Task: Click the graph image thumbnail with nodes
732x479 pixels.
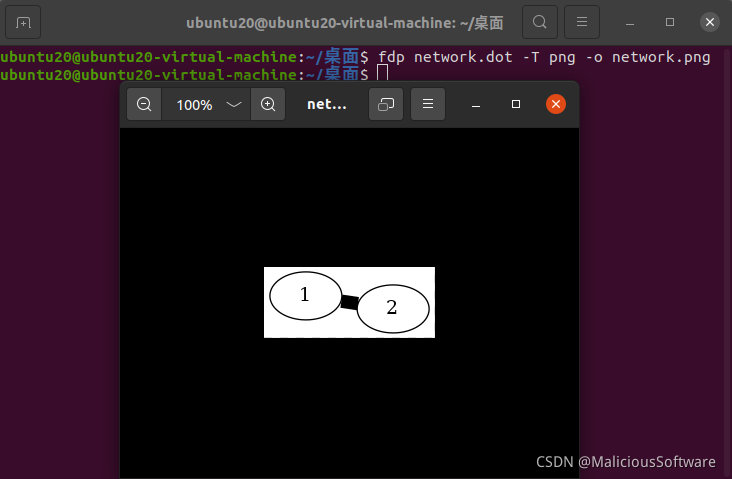Action: 349,303
